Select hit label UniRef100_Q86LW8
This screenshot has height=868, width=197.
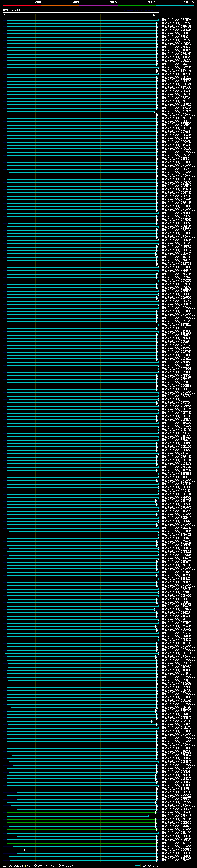click(176, 836)
